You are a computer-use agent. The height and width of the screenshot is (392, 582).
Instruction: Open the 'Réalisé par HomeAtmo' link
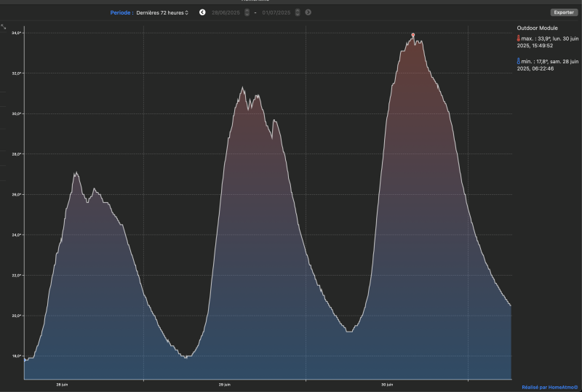(x=550, y=387)
